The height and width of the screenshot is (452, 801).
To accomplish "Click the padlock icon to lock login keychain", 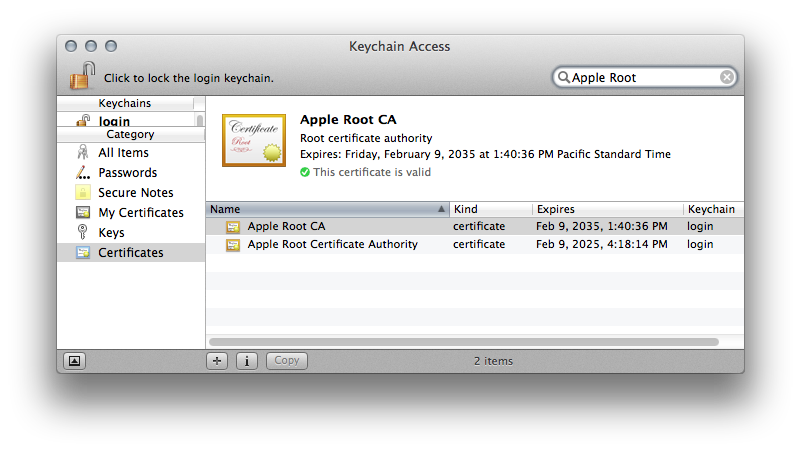I will 83,76.
